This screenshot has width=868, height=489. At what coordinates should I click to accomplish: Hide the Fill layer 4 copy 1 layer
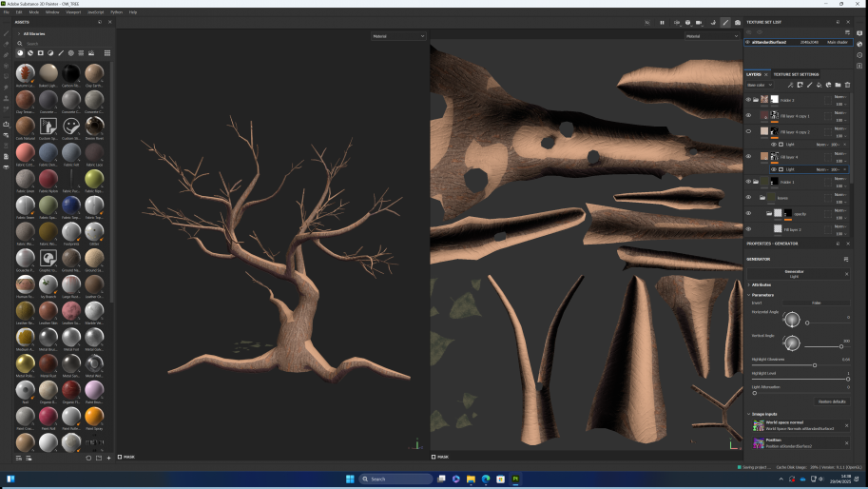pos(748,115)
